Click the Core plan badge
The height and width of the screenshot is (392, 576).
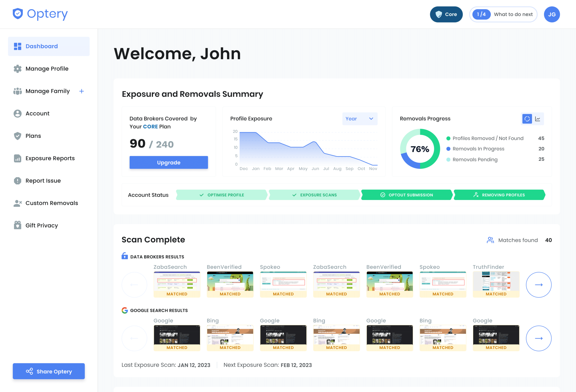pyautogui.click(x=446, y=14)
